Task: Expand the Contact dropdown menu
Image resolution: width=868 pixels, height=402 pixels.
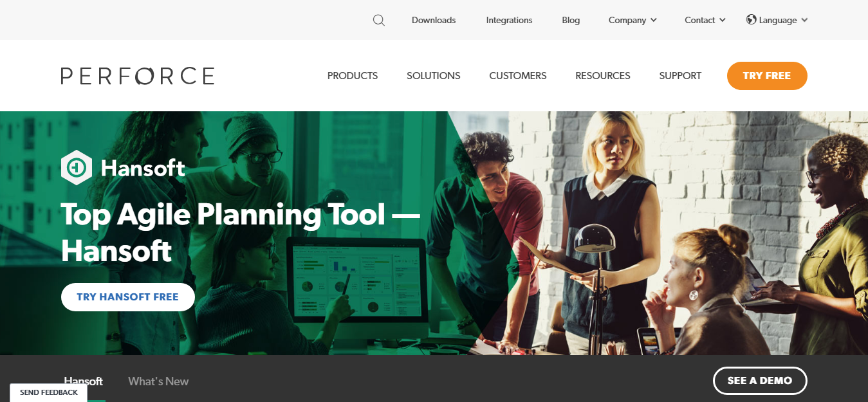Action: (x=705, y=20)
